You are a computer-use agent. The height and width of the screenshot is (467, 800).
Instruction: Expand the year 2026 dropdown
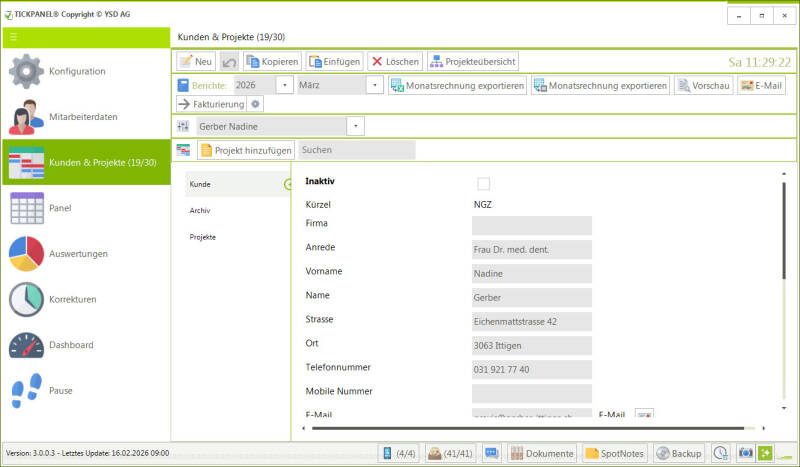[x=285, y=85]
